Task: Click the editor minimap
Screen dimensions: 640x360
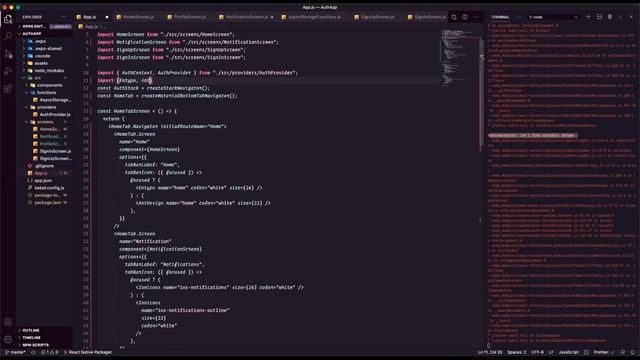Action: click(460, 57)
